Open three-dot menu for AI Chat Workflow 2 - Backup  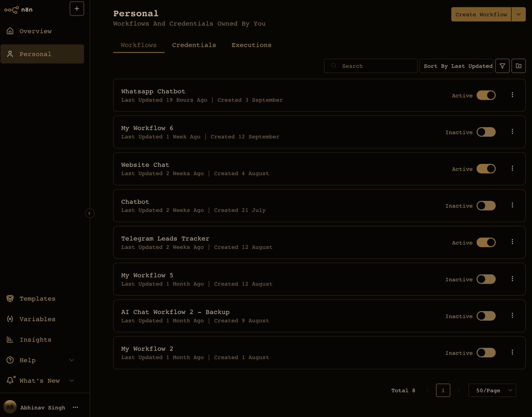[x=512, y=316]
